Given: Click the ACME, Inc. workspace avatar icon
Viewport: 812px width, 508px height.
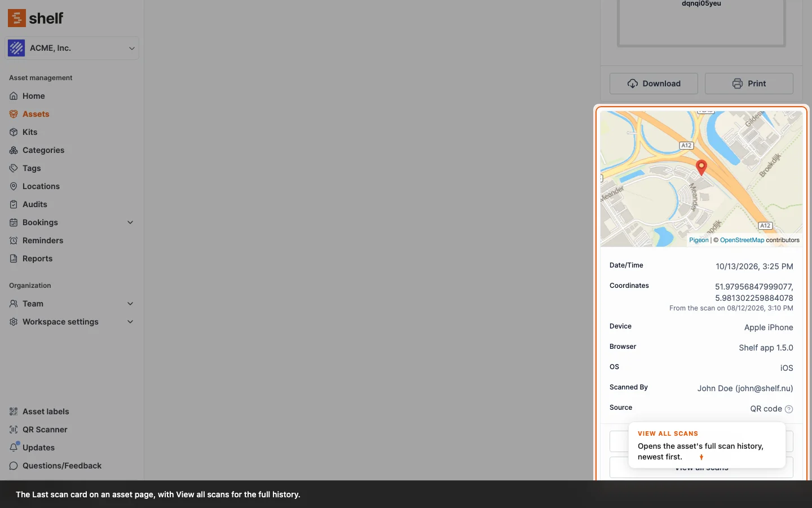Looking at the screenshot, I should point(16,48).
